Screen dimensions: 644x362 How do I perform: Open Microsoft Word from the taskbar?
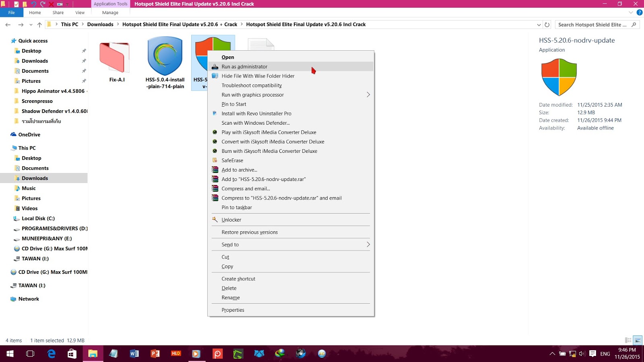point(134,354)
